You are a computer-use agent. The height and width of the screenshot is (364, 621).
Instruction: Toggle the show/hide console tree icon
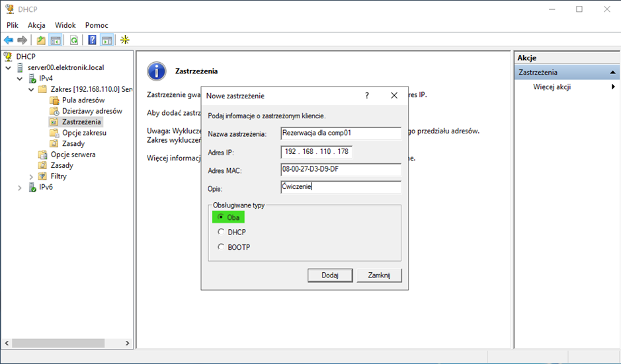tap(56, 40)
